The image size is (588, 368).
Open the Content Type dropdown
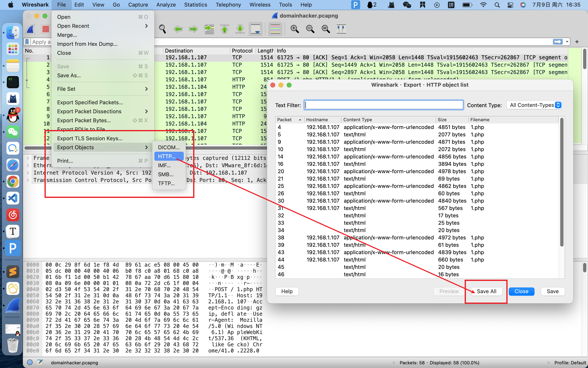(x=535, y=105)
